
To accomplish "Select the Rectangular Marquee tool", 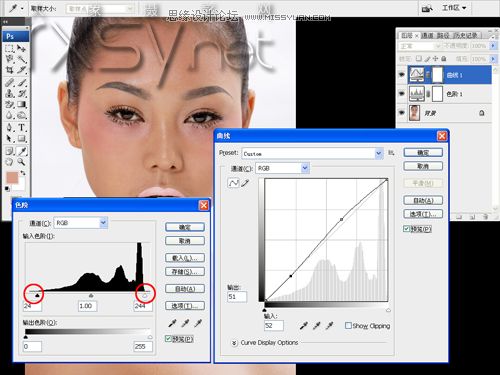I will click(x=10, y=49).
